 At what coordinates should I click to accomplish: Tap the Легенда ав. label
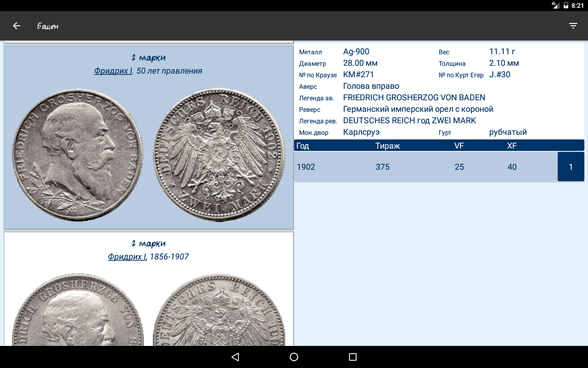317,98
